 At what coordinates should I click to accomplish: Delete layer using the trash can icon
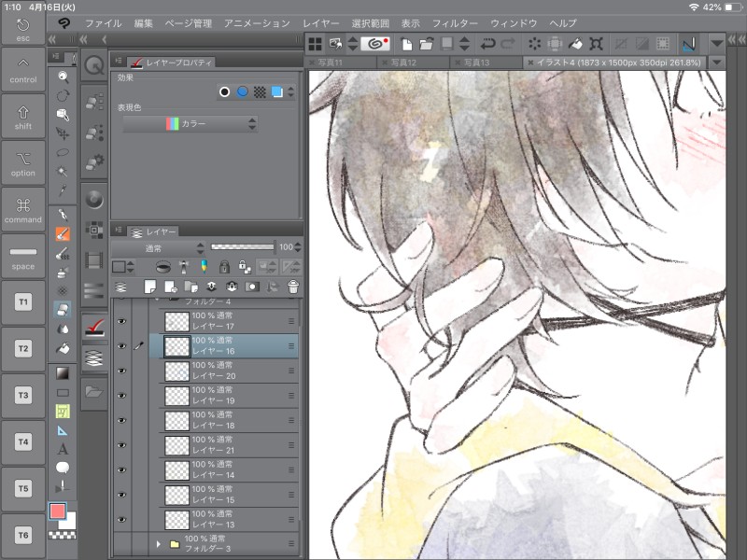(292, 287)
